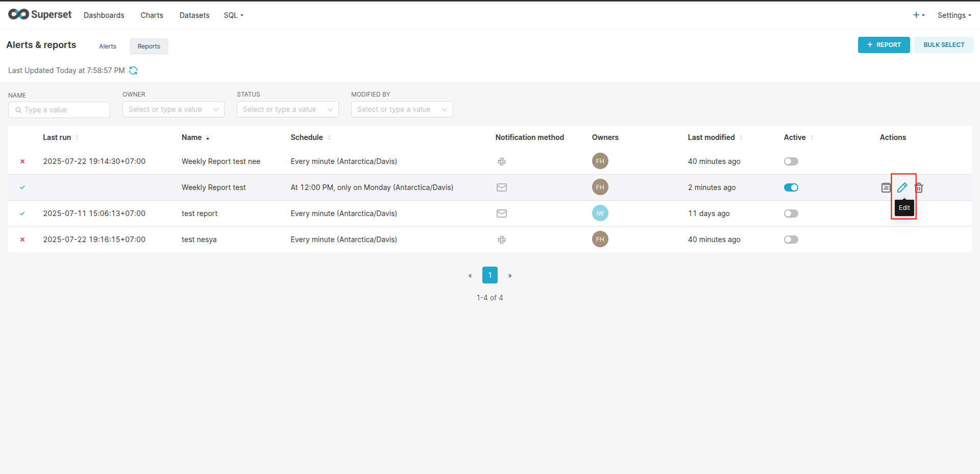Click the Superset logo
The height and width of the screenshot is (474, 980).
pyautogui.click(x=40, y=15)
